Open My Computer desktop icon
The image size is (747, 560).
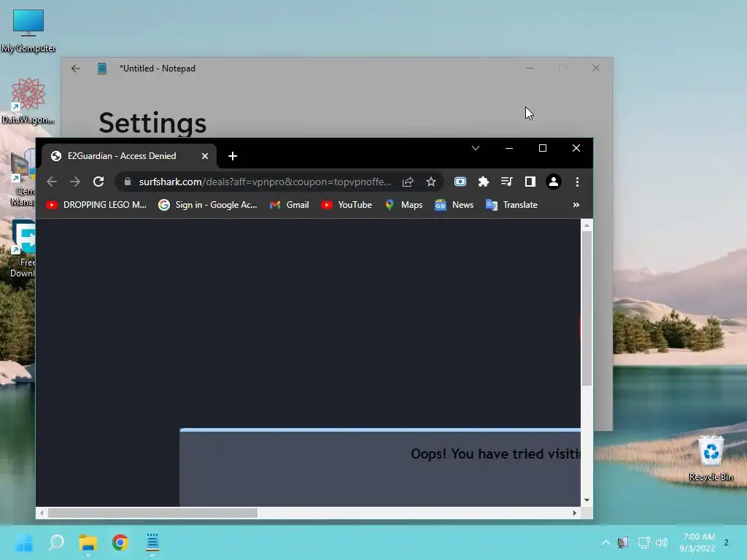(x=28, y=31)
